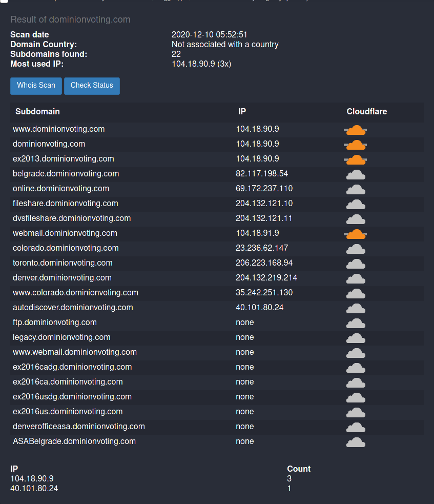Click gray cloud for www.webmail.dominionvoting.com
The width and height of the screenshot is (434, 504).
tap(356, 353)
